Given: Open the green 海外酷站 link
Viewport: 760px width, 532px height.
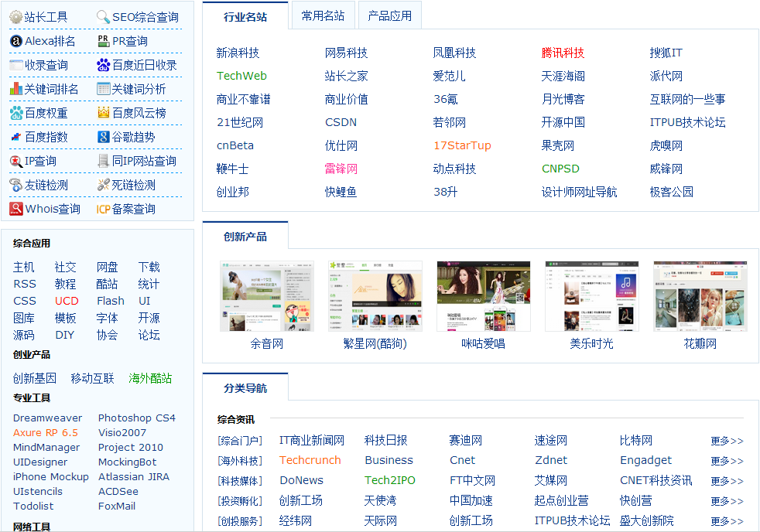Looking at the screenshot, I should pyautogui.click(x=150, y=379).
